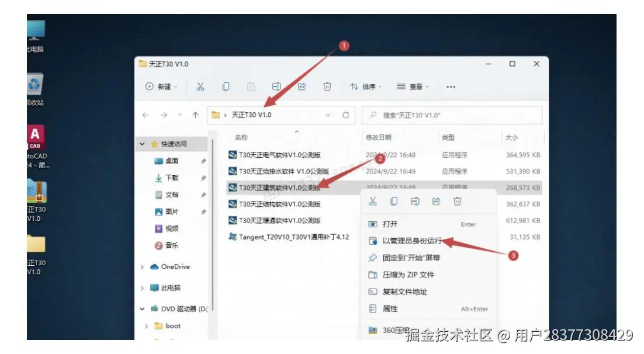Open the 天正T30 V1.0 archive desktop icon
This screenshot has width=644, height=354.
37,200
